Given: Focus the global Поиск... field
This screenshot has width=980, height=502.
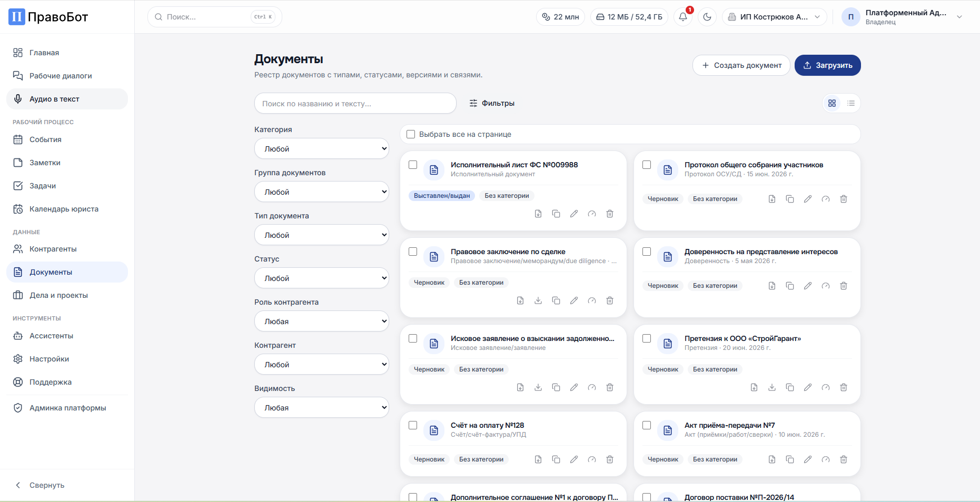Looking at the screenshot, I should pos(215,17).
